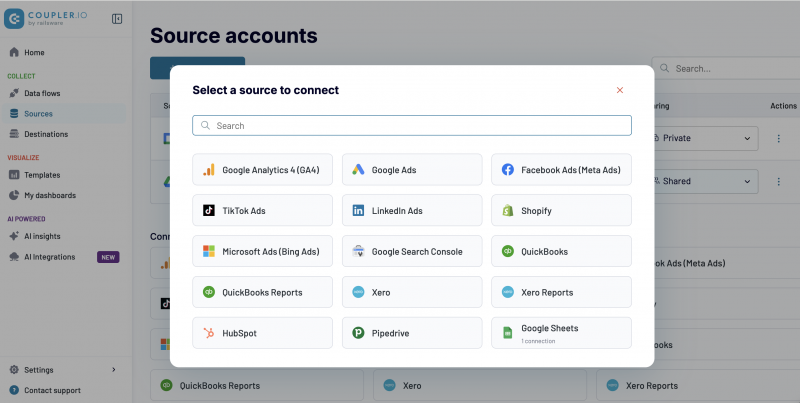The height and width of the screenshot is (403, 800).
Task: Open AI integrations in the sidebar
Action: pos(50,257)
